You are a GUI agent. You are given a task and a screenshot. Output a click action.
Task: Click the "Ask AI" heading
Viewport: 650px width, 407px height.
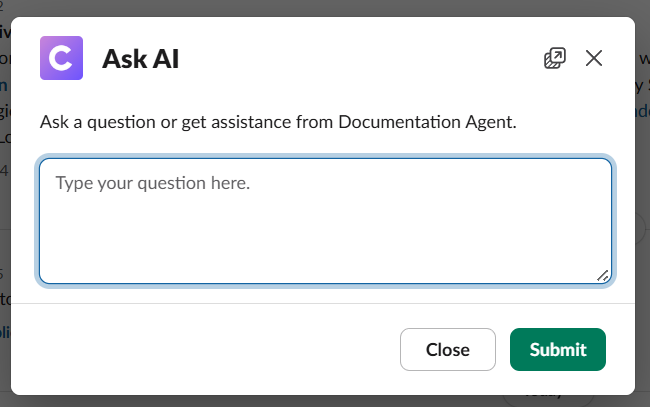pos(140,59)
